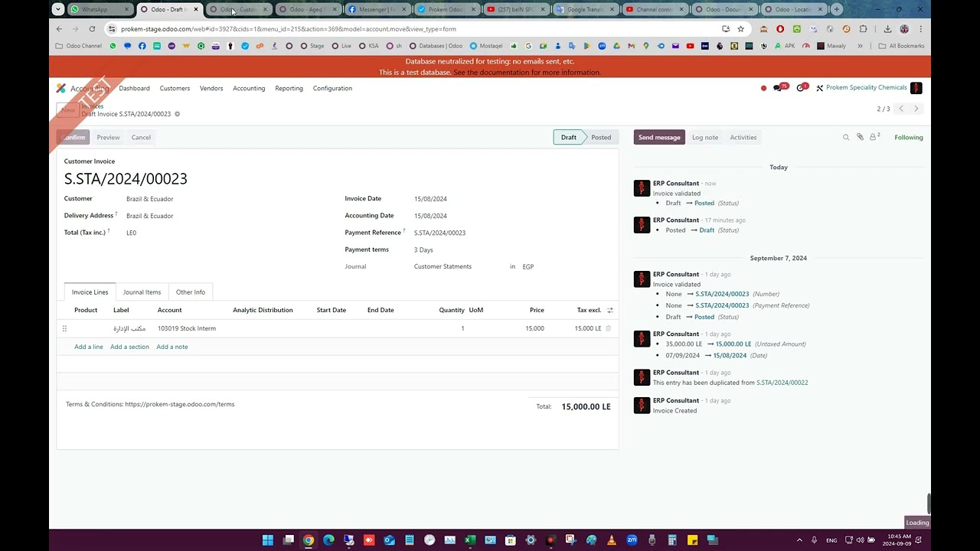Open attachments paperclip icon in chatter
980x551 pixels.
coord(860,137)
